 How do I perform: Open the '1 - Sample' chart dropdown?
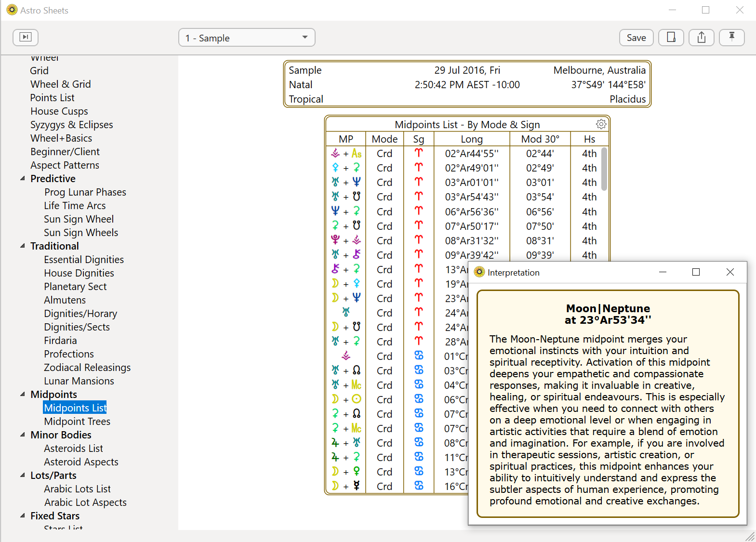click(247, 38)
